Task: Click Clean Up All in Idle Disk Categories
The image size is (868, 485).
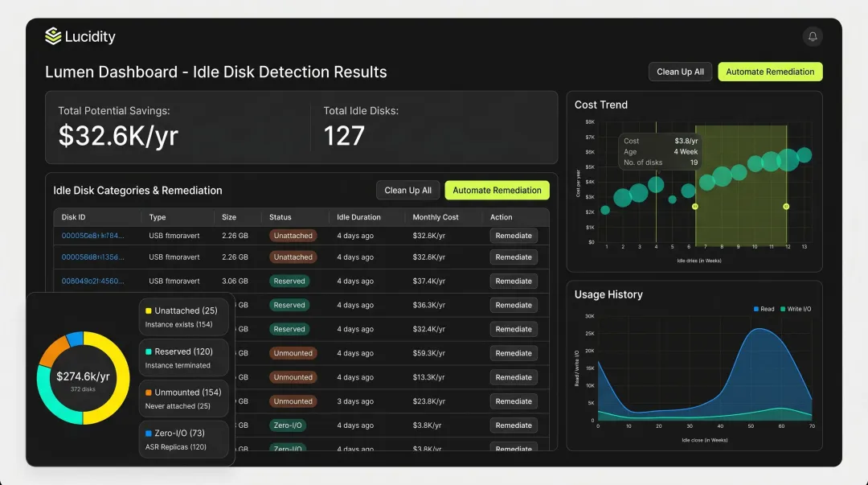Action: (407, 190)
